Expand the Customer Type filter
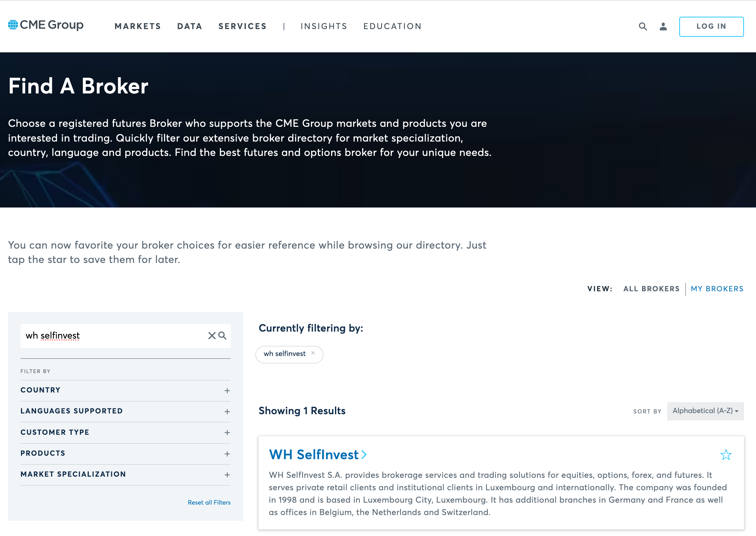The image size is (756, 536). click(x=227, y=432)
